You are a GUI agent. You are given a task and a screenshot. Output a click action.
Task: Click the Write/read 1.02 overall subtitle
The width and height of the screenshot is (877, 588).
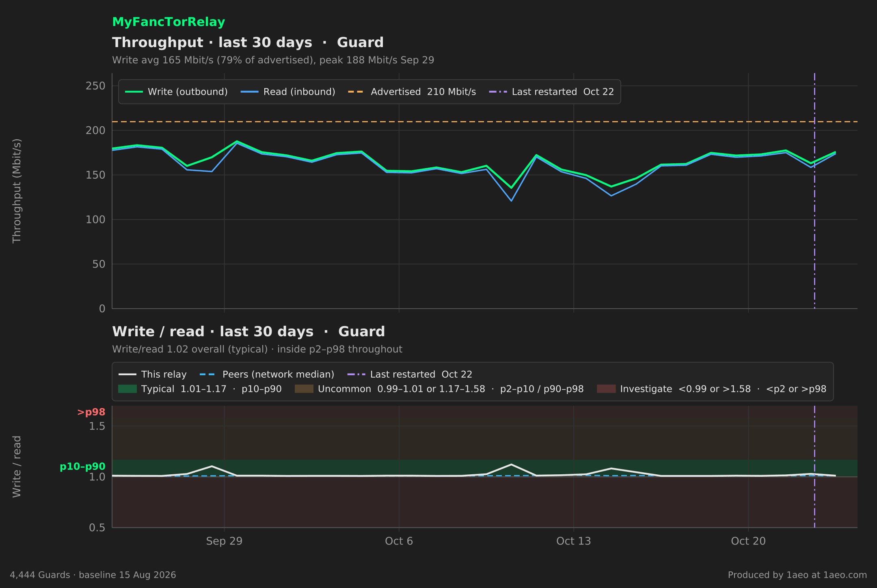pyautogui.click(x=257, y=349)
